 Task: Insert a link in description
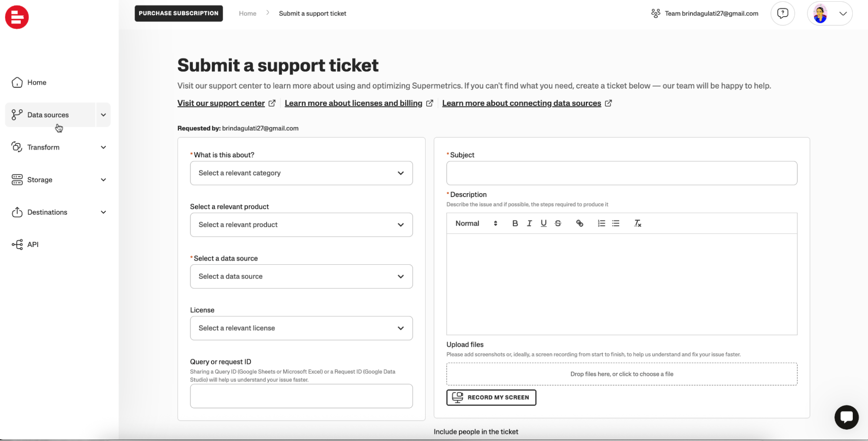coord(579,223)
